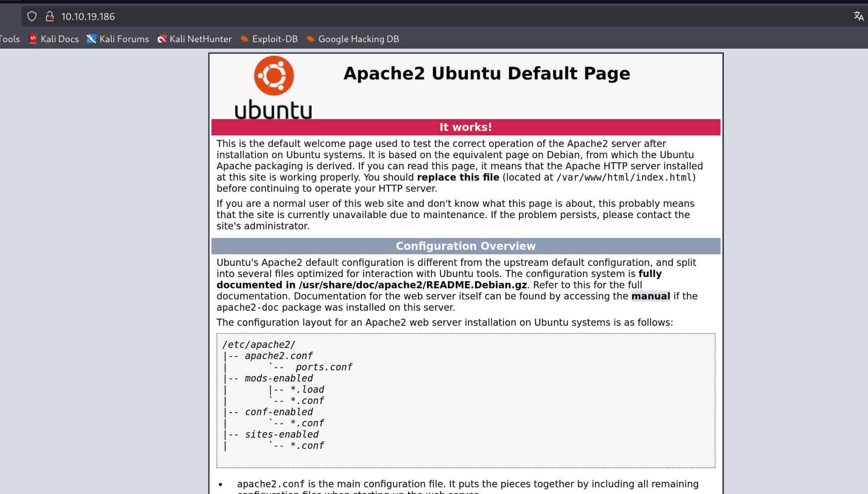Screen dimensions: 868x494
Task: Open the manual documentation link
Action: (x=650, y=296)
